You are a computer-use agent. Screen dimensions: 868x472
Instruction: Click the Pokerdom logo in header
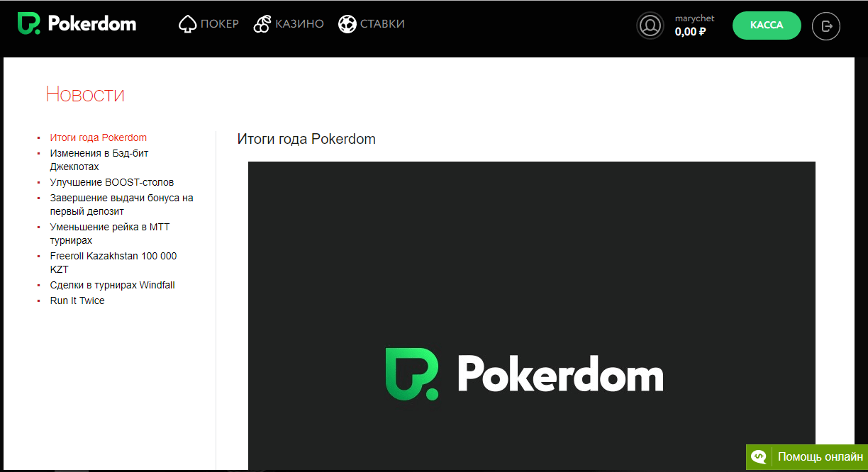click(x=77, y=24)
